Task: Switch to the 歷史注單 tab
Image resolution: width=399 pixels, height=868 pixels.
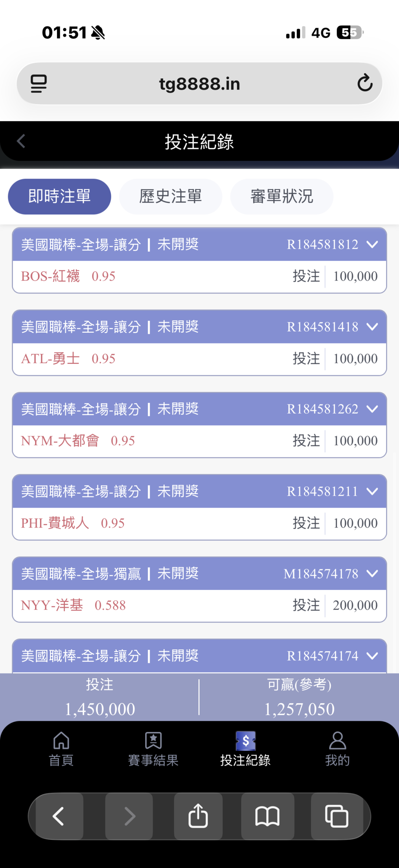Action: pyautogui.click(x=170, y=196)
